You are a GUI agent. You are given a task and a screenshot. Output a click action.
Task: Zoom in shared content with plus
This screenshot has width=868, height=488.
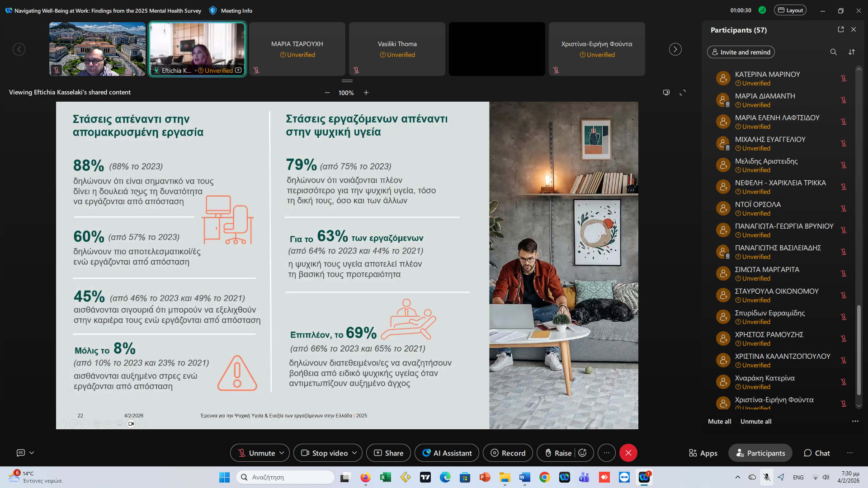tap(366, 93)
